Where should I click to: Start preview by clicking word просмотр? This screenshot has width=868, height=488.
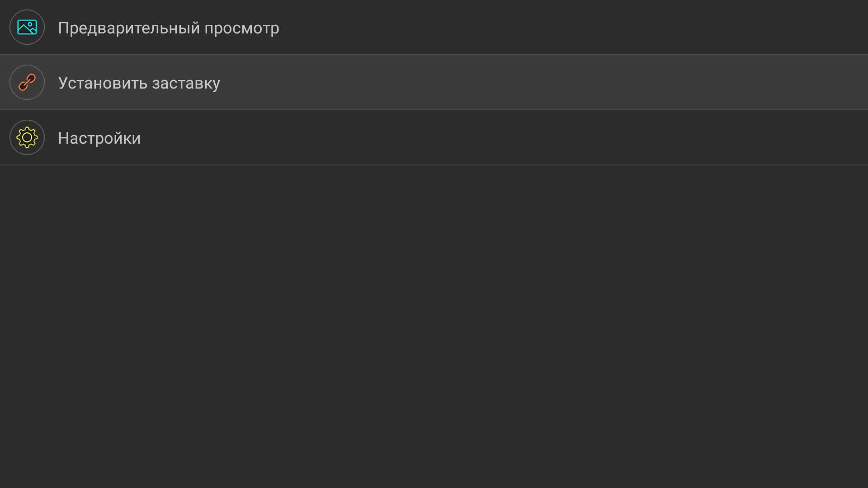(x=242, y=29)
